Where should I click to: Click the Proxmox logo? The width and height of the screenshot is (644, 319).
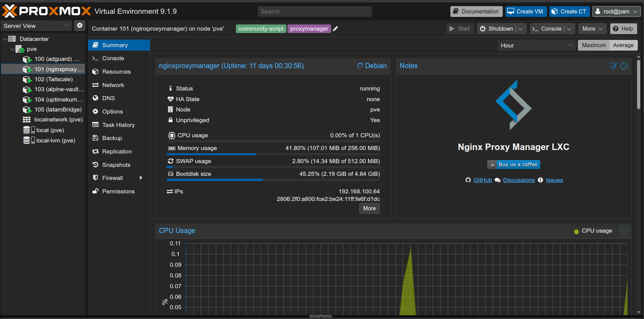46,11
